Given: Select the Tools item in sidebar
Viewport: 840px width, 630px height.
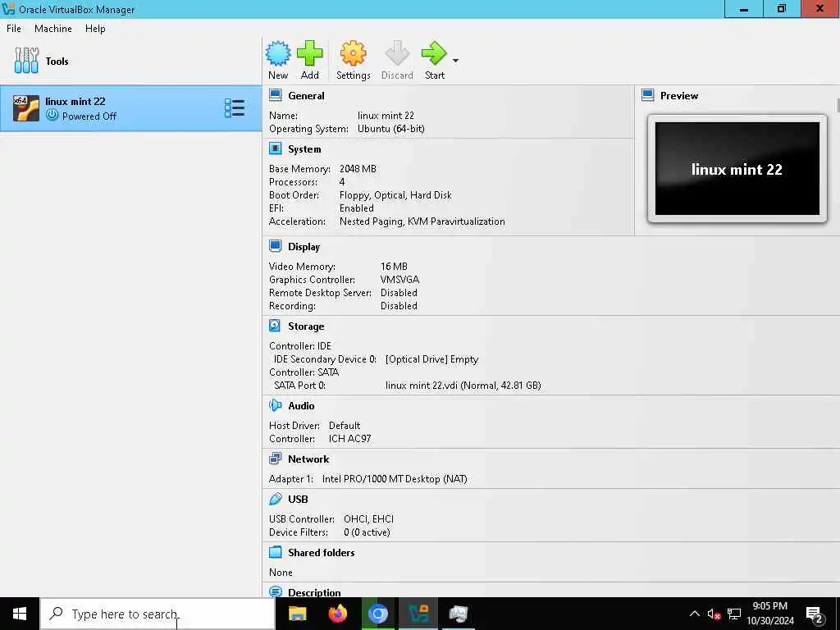Looking at the screenshot, I should click(130, 61).
